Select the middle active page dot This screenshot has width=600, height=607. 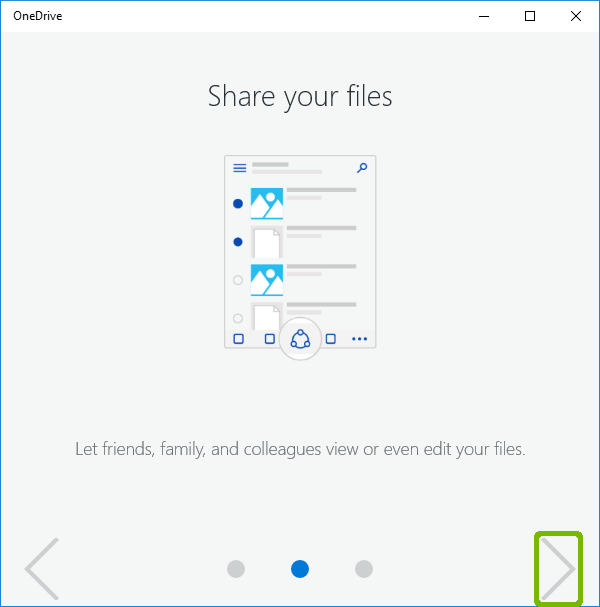tap(300, 569)
